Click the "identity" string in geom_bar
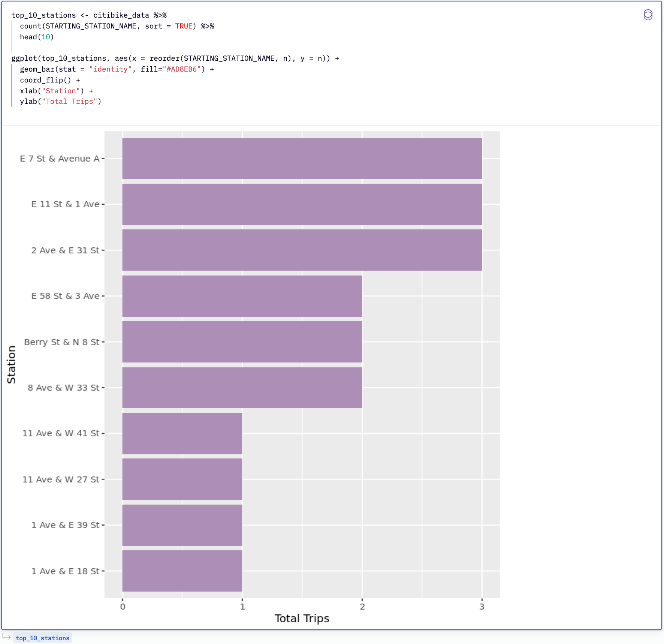 pyautogui.click(x=111, y=69)
